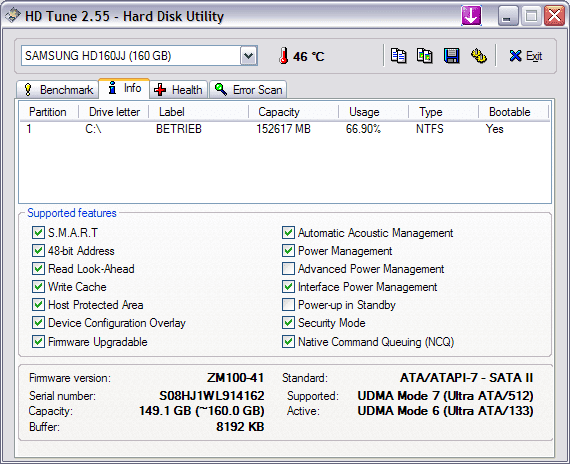This screenshot has height=464, width=570.
Task: Click the purple download arrow icon in title bar
Action: tap(471, 16)
